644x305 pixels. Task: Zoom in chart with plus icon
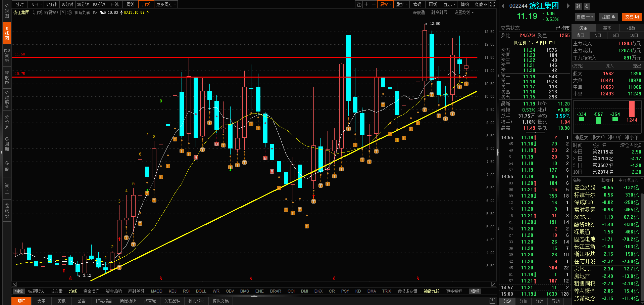(366, 4)
